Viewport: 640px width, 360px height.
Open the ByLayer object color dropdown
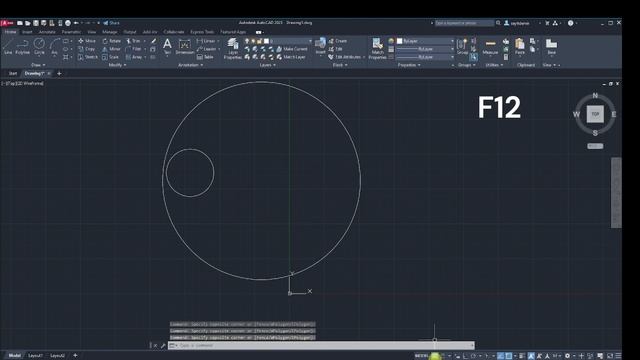[x=425, y=41]
